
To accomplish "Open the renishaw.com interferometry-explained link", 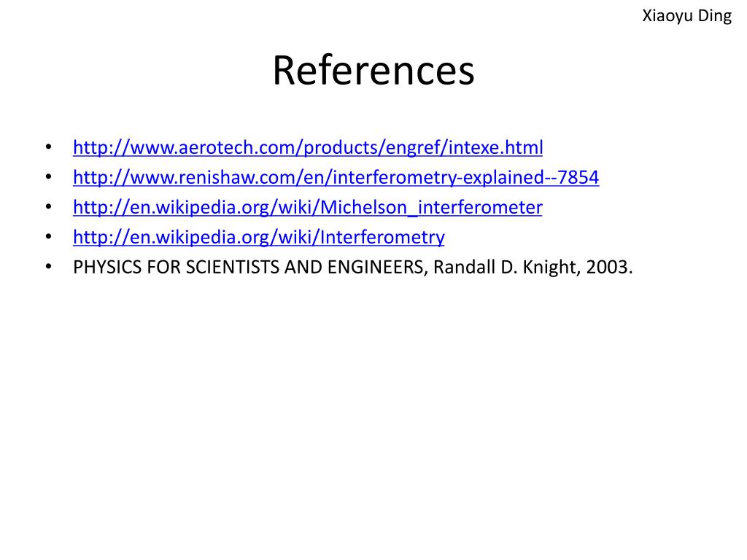I will (336, 178).
